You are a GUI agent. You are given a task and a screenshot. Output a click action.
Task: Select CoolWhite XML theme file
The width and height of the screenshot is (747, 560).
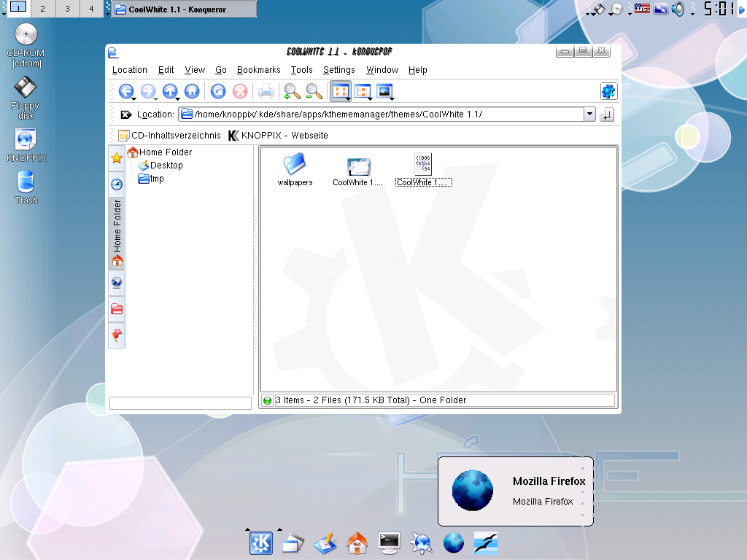(x=423, y=169)
